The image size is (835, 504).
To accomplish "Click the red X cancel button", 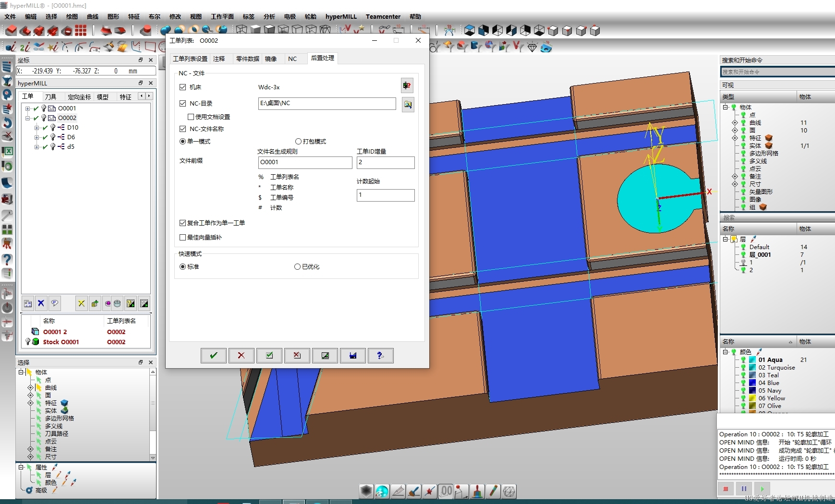I will tap(242, 356).
